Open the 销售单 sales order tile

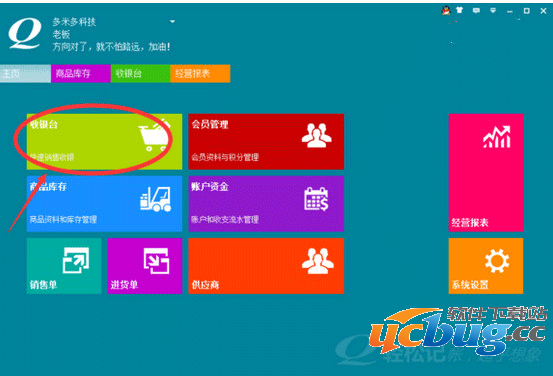pyautogui.click(x=64, y=266)
